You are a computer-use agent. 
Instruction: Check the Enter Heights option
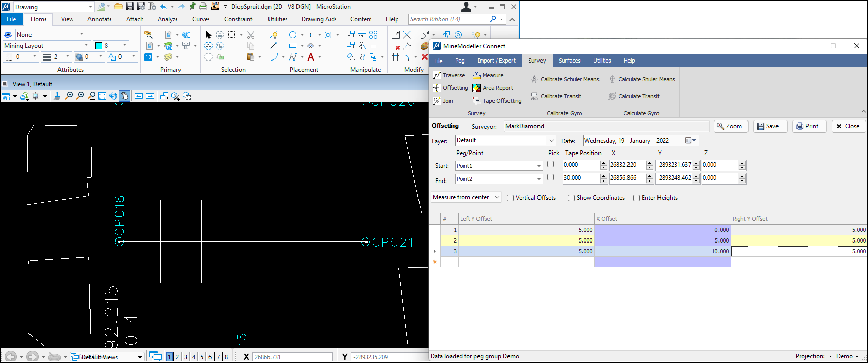coord(637,198)
